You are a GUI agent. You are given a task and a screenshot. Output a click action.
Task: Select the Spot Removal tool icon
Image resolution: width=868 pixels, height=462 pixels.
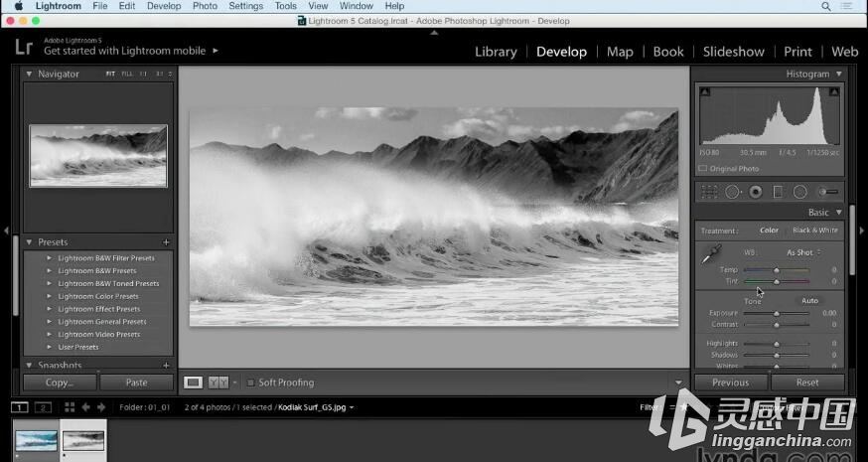click(733, 192)
